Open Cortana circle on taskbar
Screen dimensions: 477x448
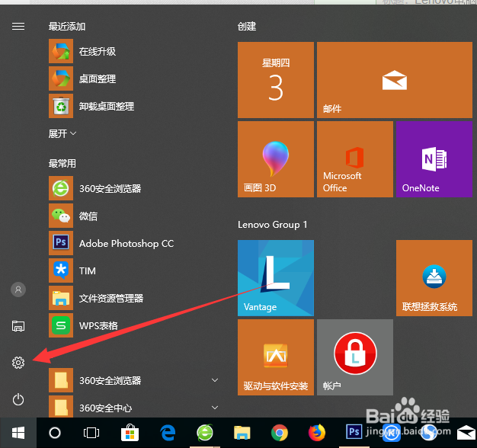coord(55,433)
